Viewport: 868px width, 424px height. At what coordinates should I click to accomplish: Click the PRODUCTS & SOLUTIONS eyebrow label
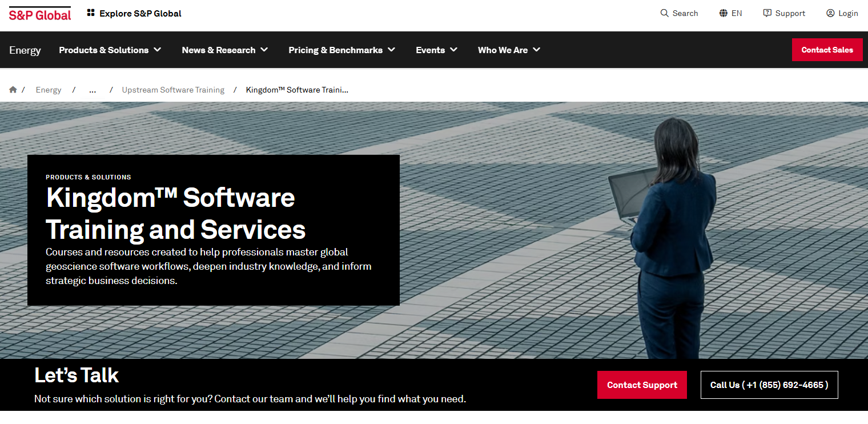click(x=89, y=177)
